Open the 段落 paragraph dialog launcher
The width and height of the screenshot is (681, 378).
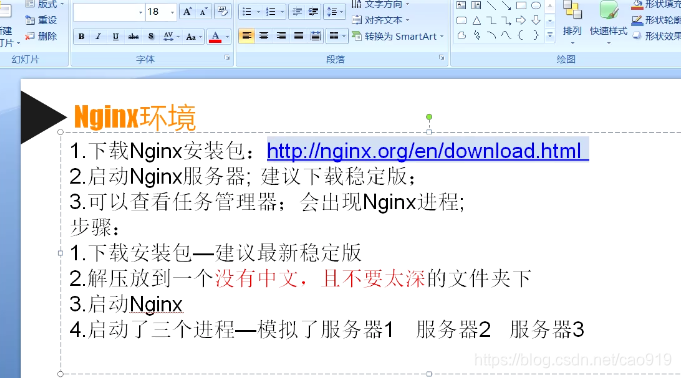pos(442,58)
